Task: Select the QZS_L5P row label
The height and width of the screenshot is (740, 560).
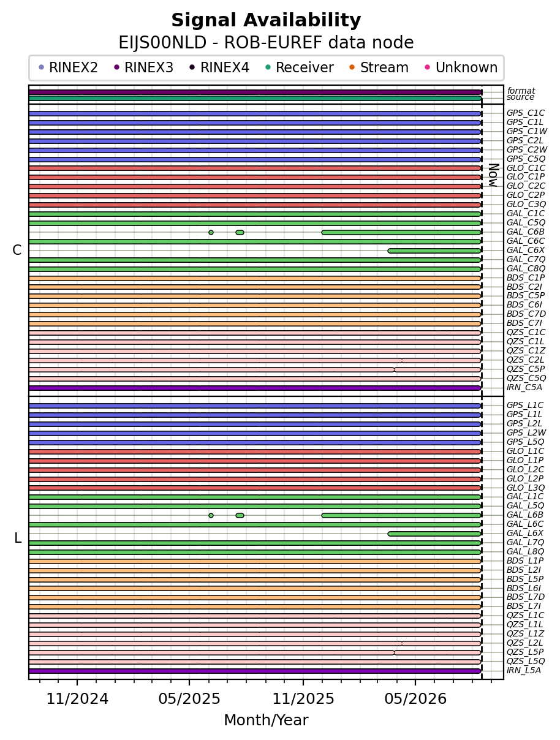Action: coord(525,652)
